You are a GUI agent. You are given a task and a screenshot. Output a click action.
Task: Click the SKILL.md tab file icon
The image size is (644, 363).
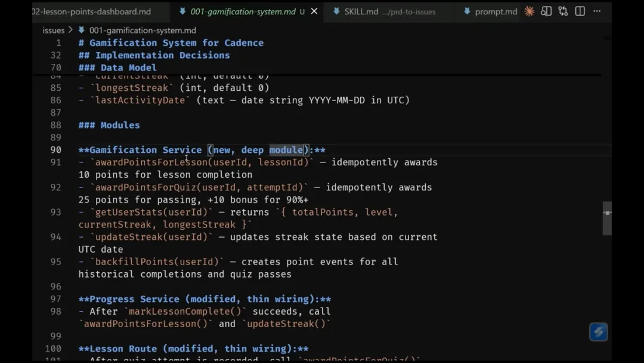(x=336, y=11)
